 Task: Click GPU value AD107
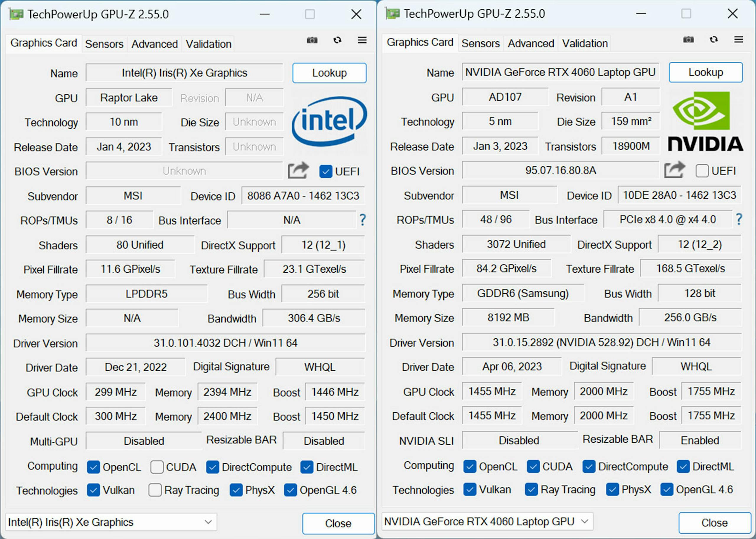[x=505, y=97]
